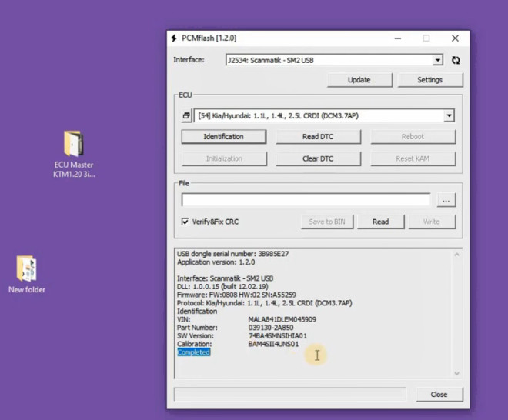The height and width of the screenshot is (420, 508).
Task: Click the VIN value MALA841DLEM045909
Action: click(282, 319)
